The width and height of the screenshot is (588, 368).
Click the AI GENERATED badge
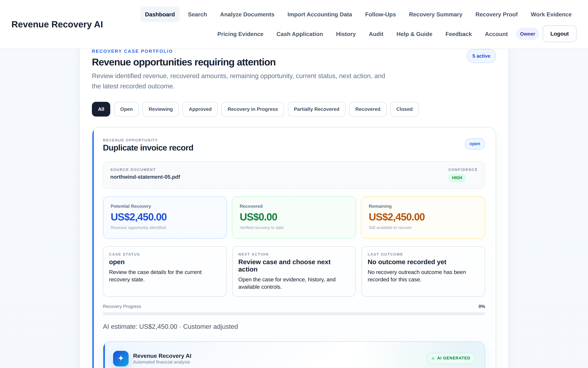(x=451, y=358)
